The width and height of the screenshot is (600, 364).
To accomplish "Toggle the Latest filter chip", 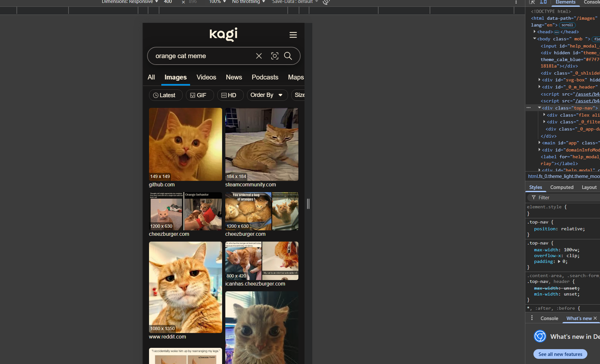I will pyautogui.click(x=165, y=95).
